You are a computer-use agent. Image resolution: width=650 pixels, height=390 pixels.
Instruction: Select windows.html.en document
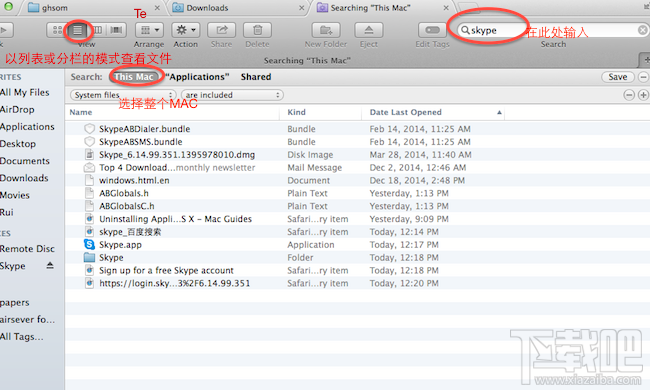click(x=134, y=180)
